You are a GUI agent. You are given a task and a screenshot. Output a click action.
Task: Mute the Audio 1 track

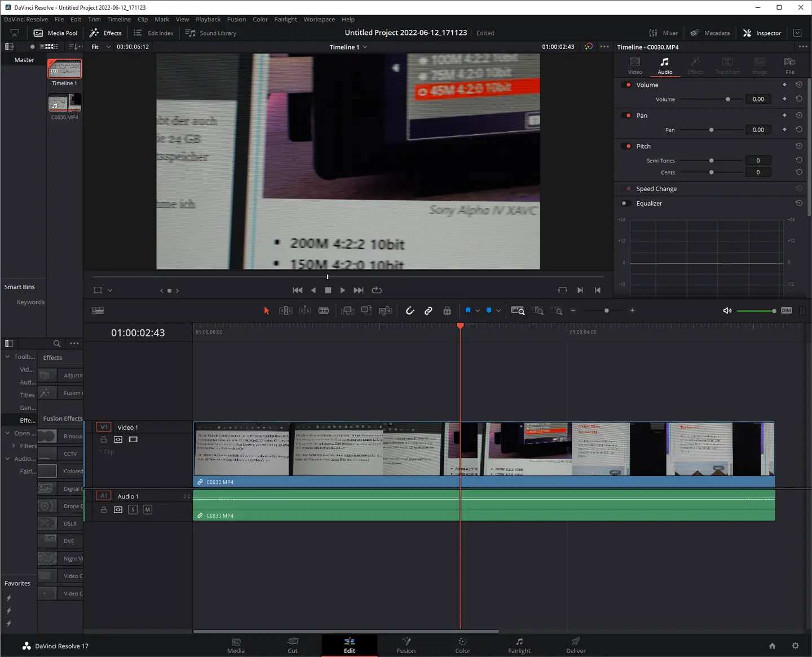[148, 510]
